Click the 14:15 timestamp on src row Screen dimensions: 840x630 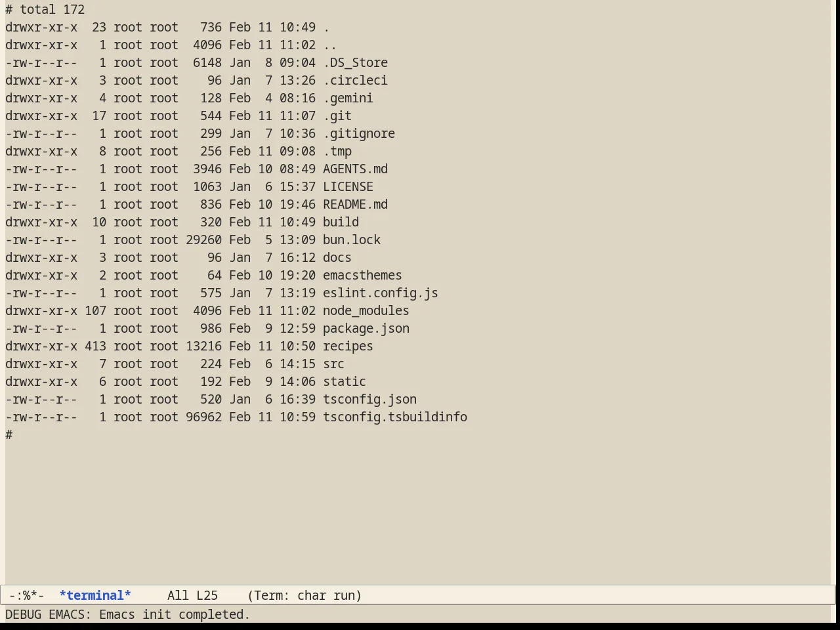[297, 364]
